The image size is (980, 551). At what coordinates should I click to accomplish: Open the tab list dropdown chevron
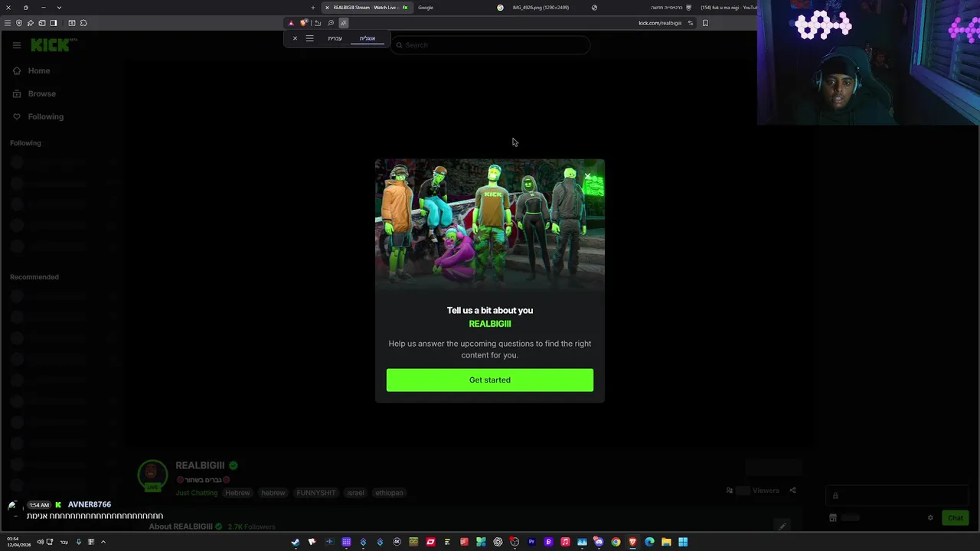point(59,8)
